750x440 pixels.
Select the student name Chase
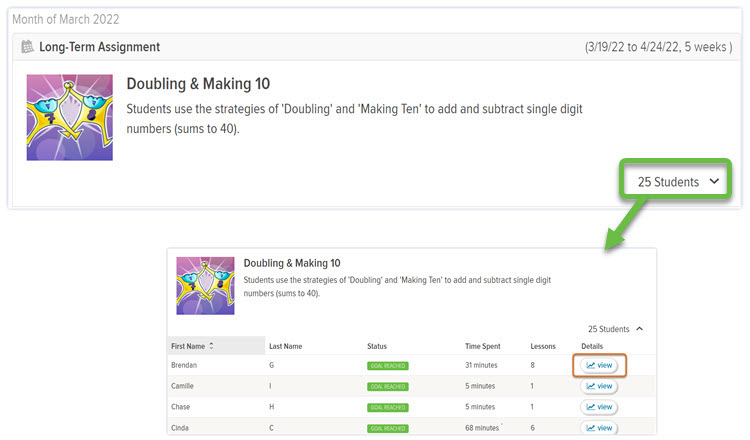tap(182, 407)
